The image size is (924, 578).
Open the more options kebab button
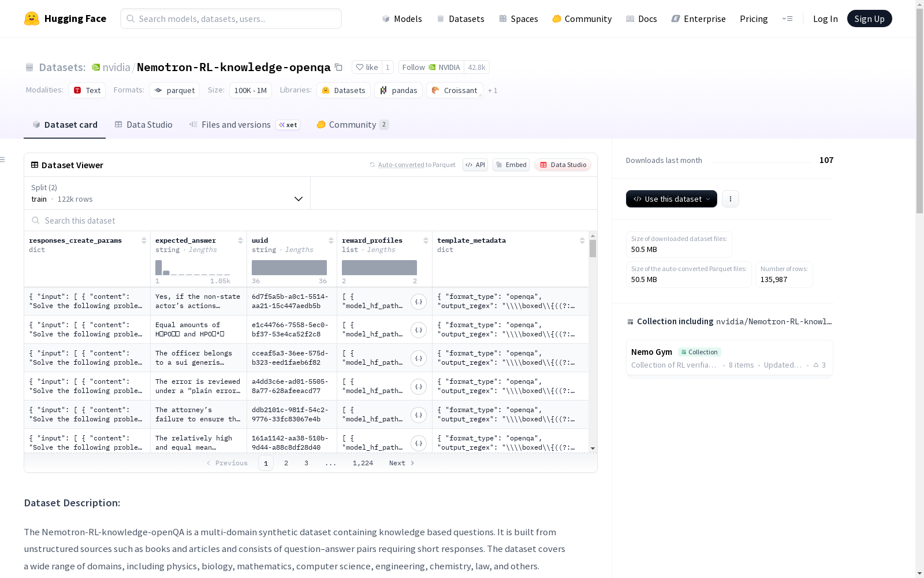click(731, 199)
